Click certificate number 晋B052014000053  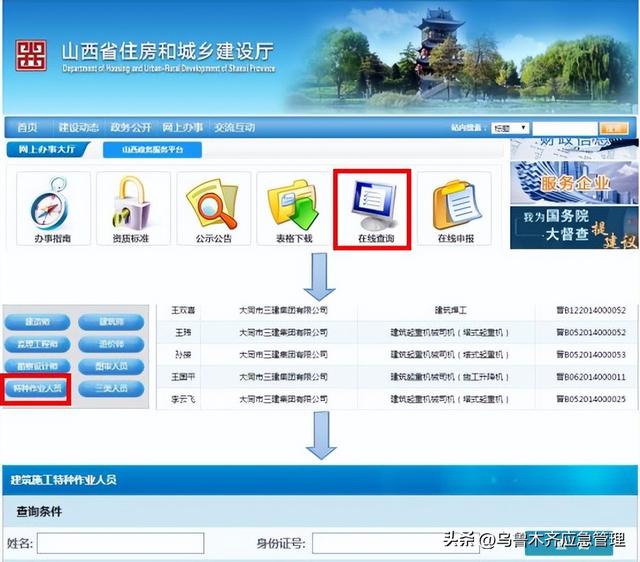click(591, 355)
